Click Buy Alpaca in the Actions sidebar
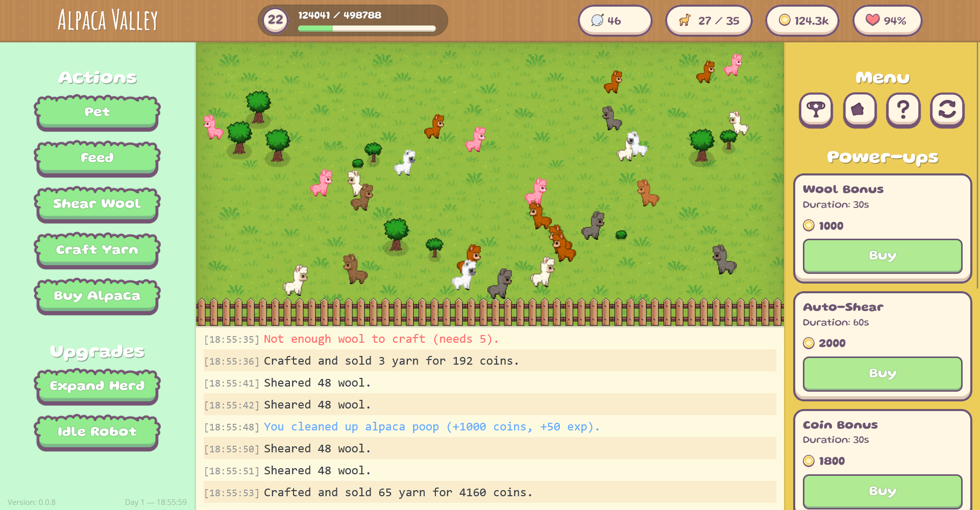 pos(97,295)
